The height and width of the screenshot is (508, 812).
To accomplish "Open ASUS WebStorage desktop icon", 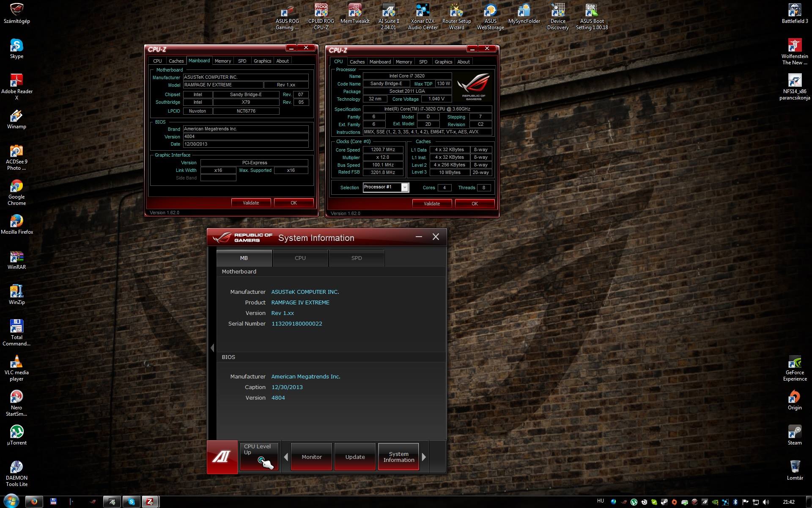I will [490, 17].
